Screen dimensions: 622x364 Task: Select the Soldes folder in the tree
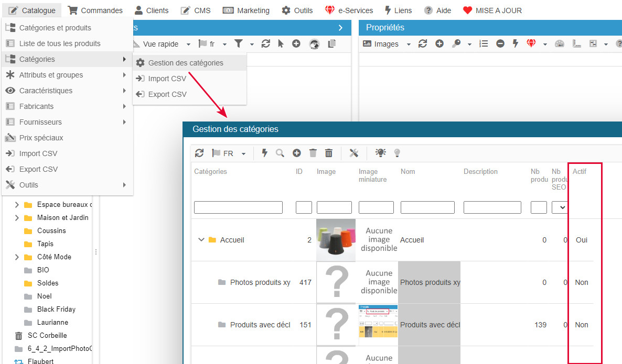click(48, 283)
